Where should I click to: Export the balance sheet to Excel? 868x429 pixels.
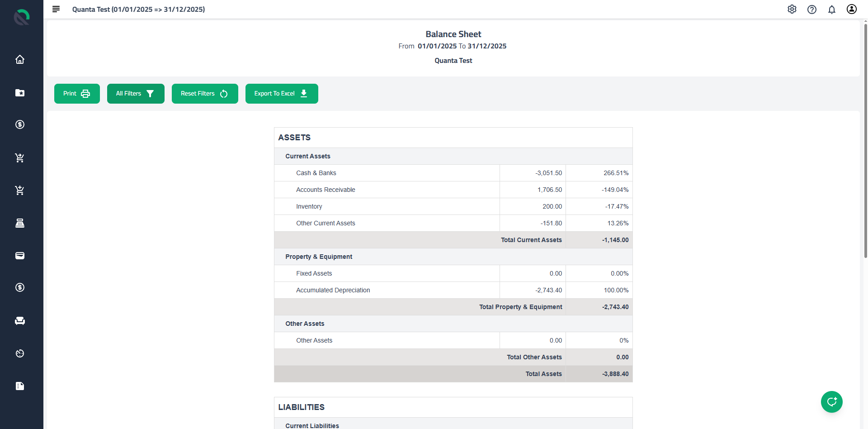[x=281, y=93]
